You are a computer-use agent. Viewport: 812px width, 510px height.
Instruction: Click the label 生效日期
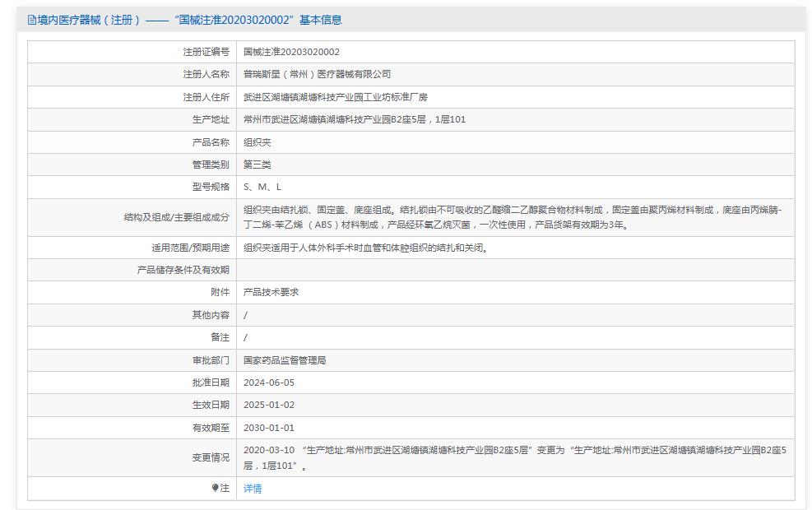pyautogui.click(x=211, y=405)
